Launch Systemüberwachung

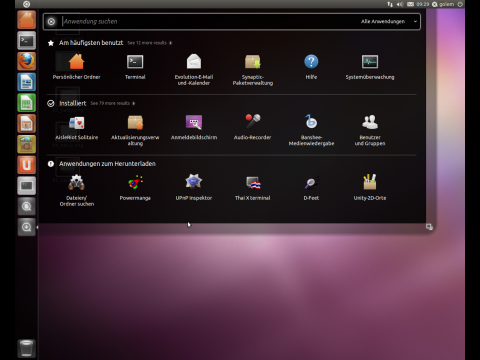pos(370,67)
